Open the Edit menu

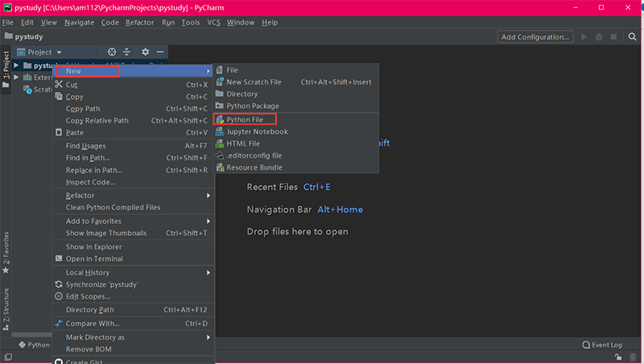27,23
